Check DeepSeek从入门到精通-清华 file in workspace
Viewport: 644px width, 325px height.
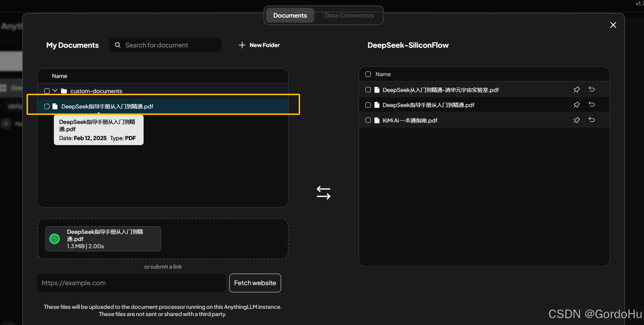coord(368,90)
